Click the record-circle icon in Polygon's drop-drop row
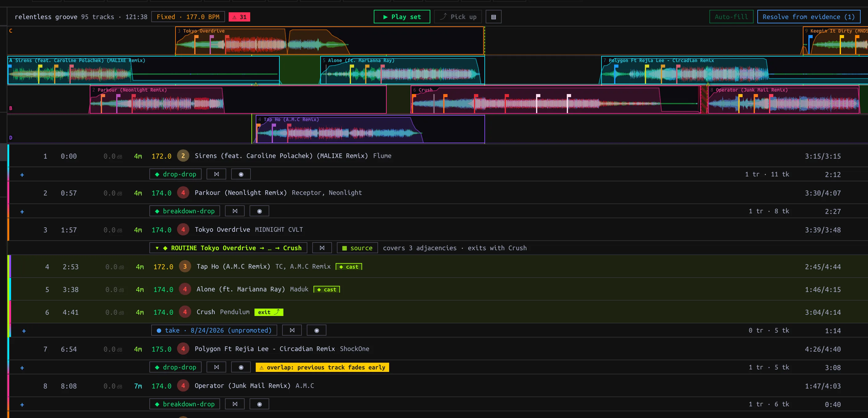The image size is (868, 418). coord(241,367)
